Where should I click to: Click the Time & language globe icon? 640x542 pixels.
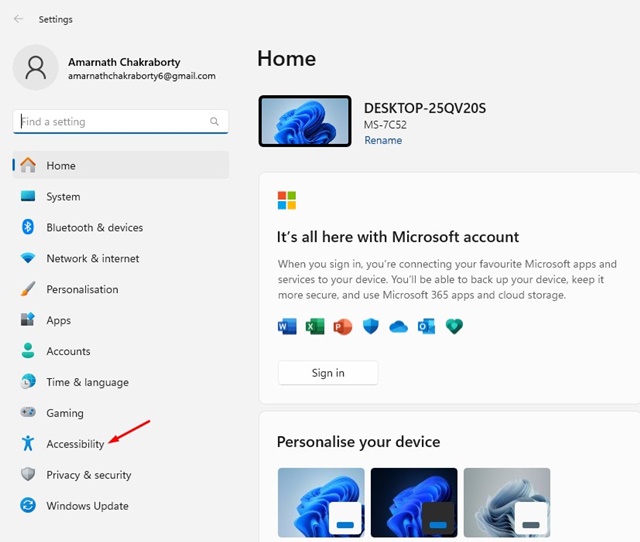tap(28, 382)
